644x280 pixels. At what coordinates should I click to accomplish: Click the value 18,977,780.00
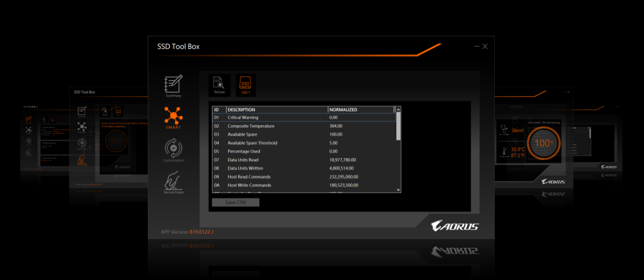(343, 160)
